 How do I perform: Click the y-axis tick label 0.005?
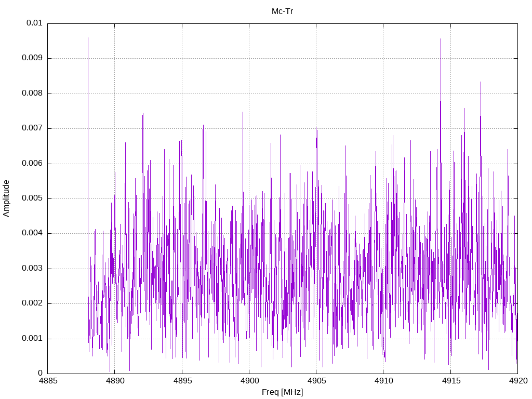32,198
